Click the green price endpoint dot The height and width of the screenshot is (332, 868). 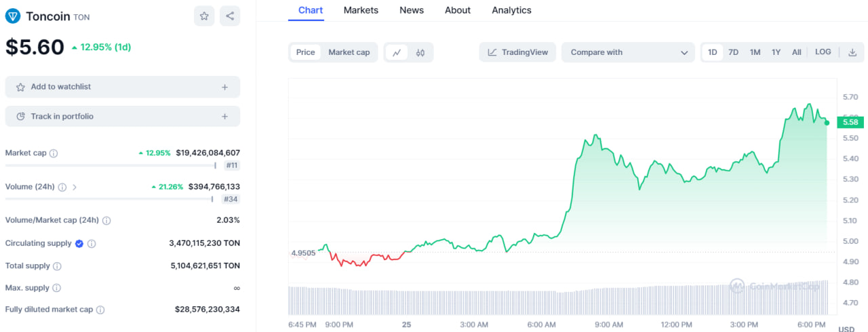click(827, 123)
